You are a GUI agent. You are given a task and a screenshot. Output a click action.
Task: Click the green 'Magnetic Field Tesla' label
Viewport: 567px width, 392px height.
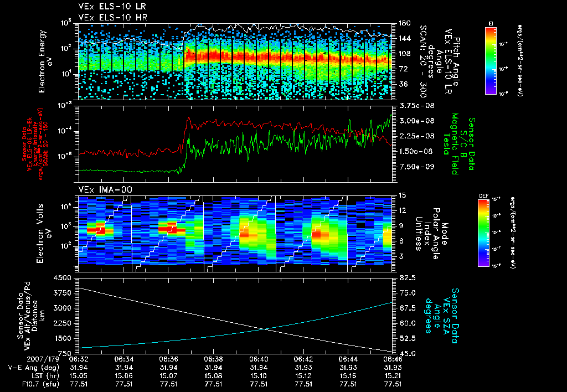451,144
